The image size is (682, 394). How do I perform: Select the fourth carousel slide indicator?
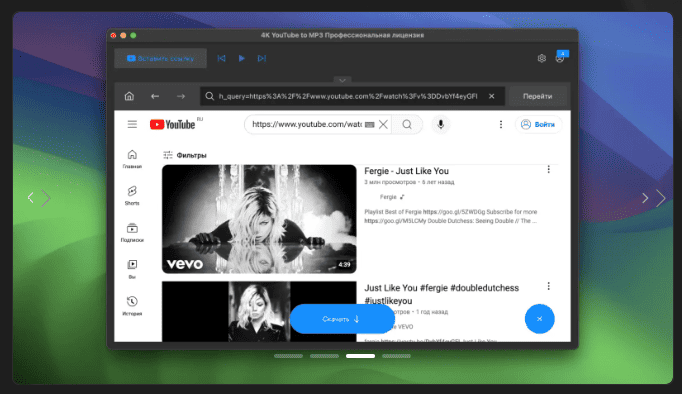396,356
